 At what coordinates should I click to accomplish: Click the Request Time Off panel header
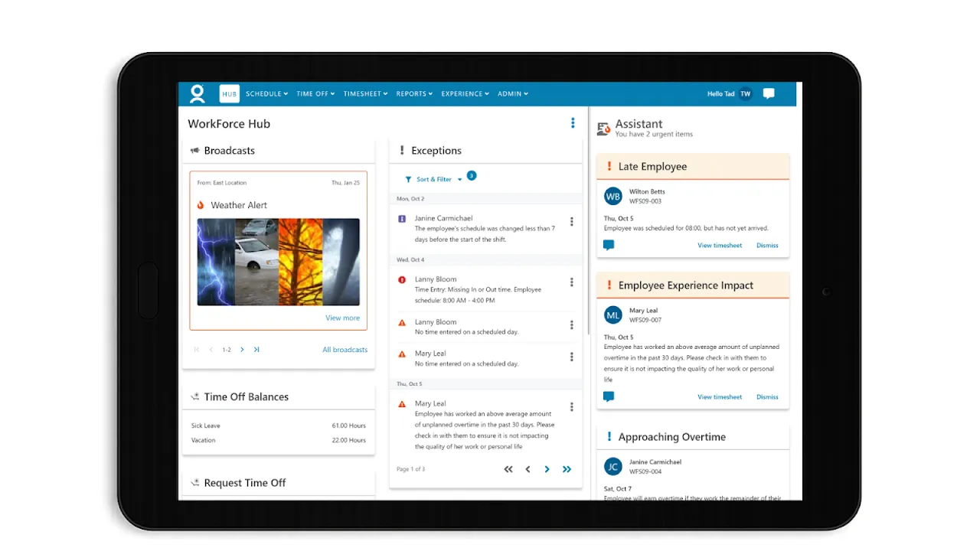point(279,483)
